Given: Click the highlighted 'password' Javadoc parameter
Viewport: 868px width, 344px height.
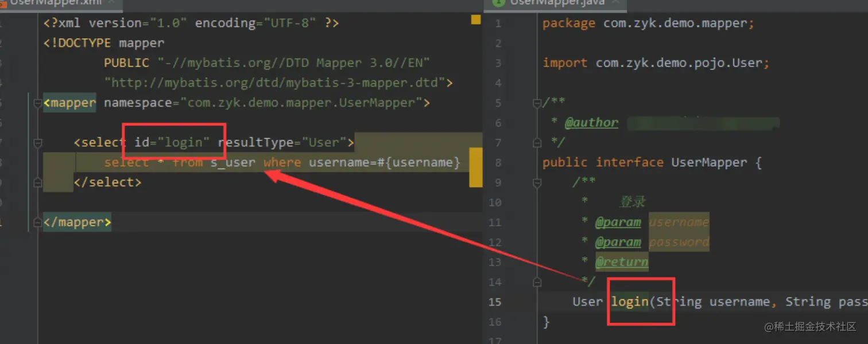Looking at the screenshot, I should pos(679,243).
